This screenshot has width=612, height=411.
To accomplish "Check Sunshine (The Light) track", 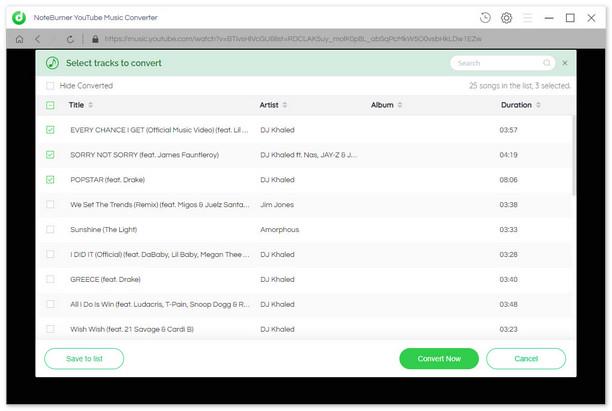I will (50, 230).
